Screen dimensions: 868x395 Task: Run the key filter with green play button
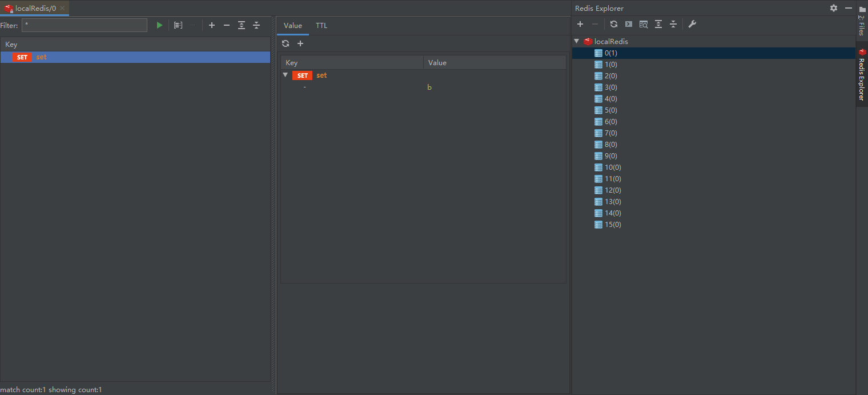pos(159,25)
